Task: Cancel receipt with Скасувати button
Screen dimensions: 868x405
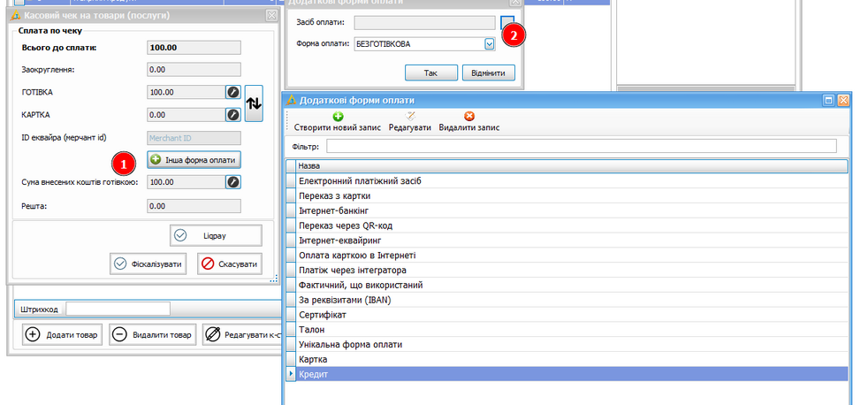Action: 230,264
